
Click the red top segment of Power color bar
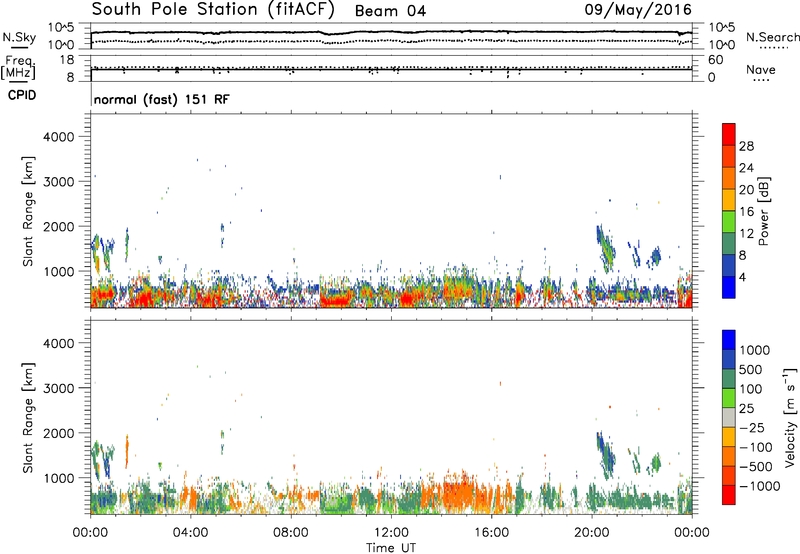[x=729, y=134]
